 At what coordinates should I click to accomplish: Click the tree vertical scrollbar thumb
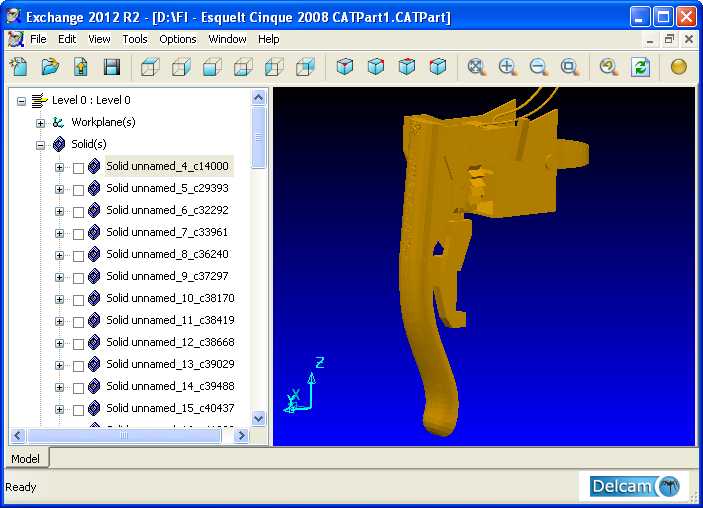tap(259, 138)
